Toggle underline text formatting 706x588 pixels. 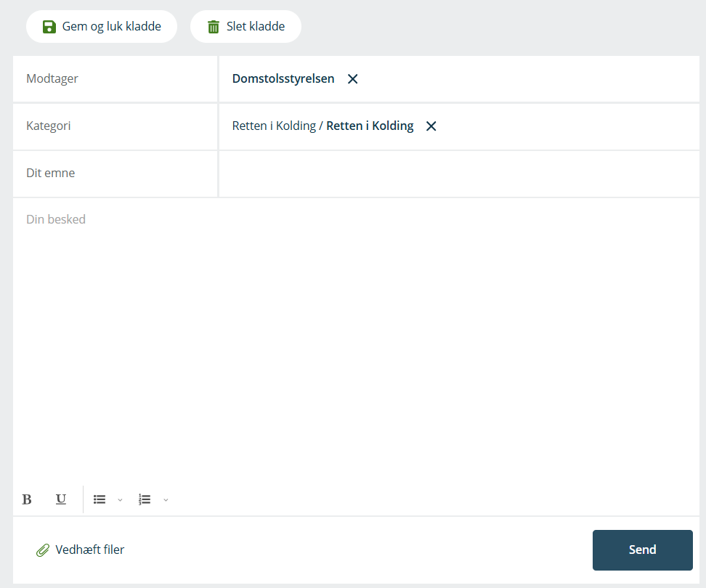61,499
